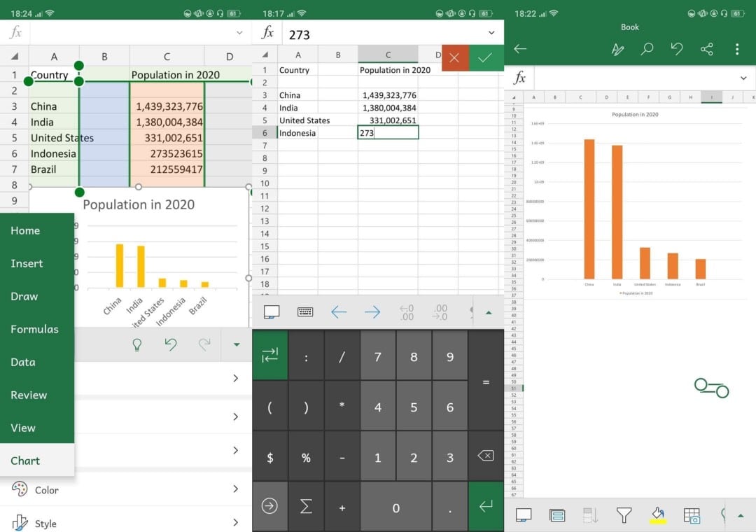The height and width of the screenshot is (532, 756).
Task: Cancel the cell entry with red X
Action: point(455,58)
